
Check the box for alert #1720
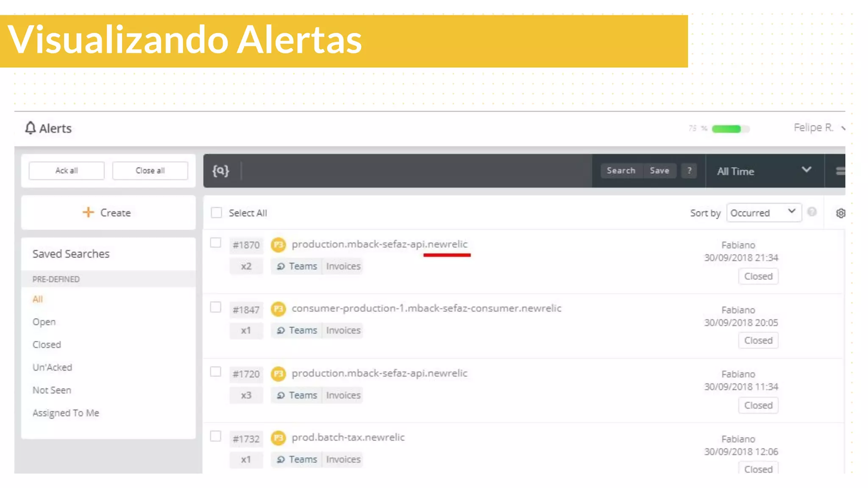216,372
